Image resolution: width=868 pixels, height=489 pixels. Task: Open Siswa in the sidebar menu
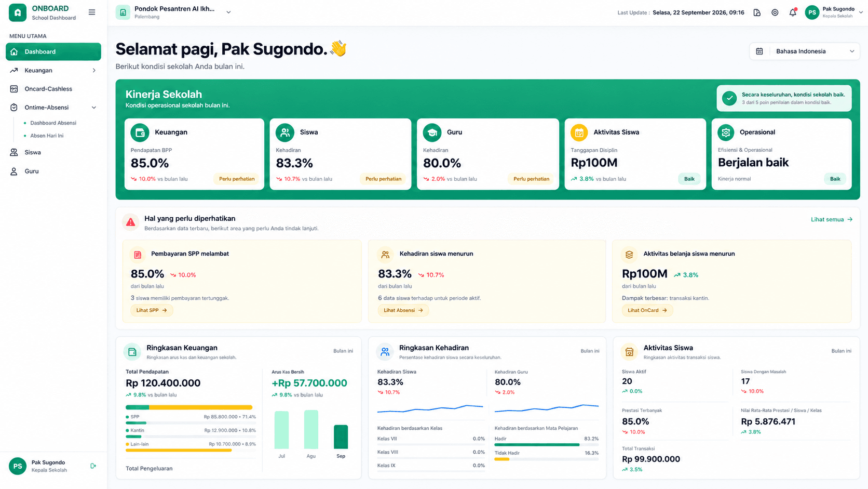pos(53,153)
